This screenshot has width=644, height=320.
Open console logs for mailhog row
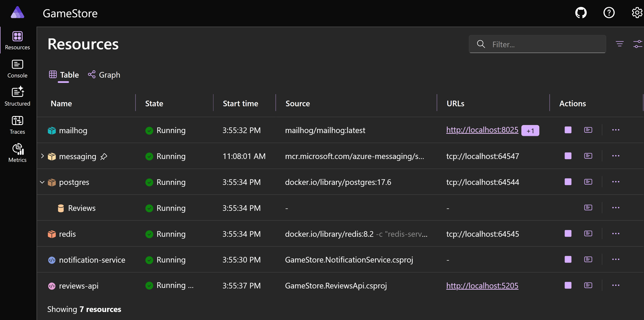pos(588,130)
